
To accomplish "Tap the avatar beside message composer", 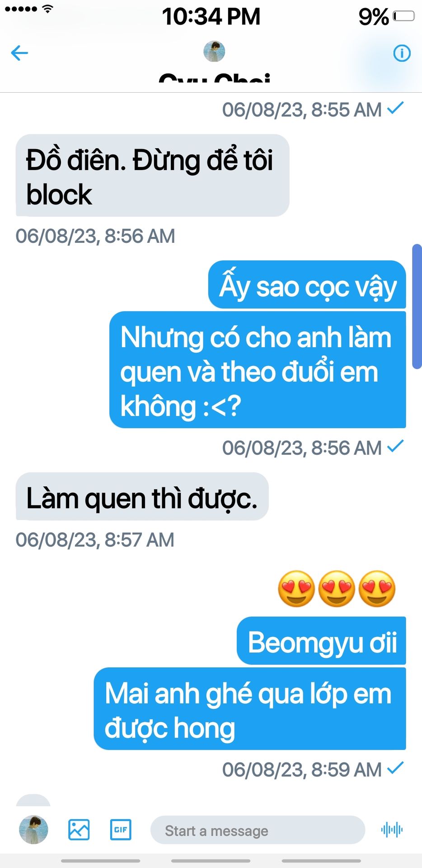I will point(33,830).
